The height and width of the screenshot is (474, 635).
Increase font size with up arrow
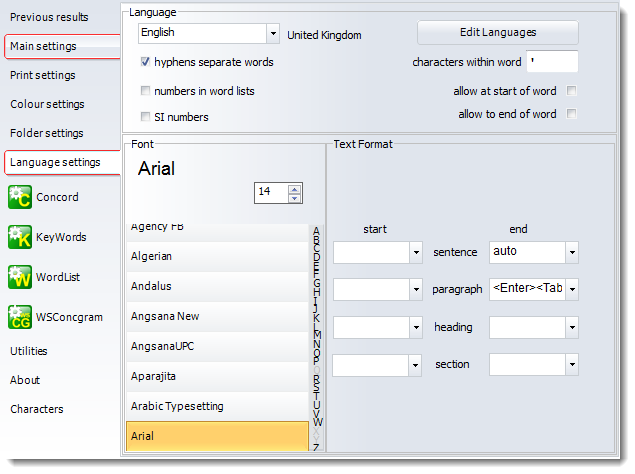click(x=294, y=188)
